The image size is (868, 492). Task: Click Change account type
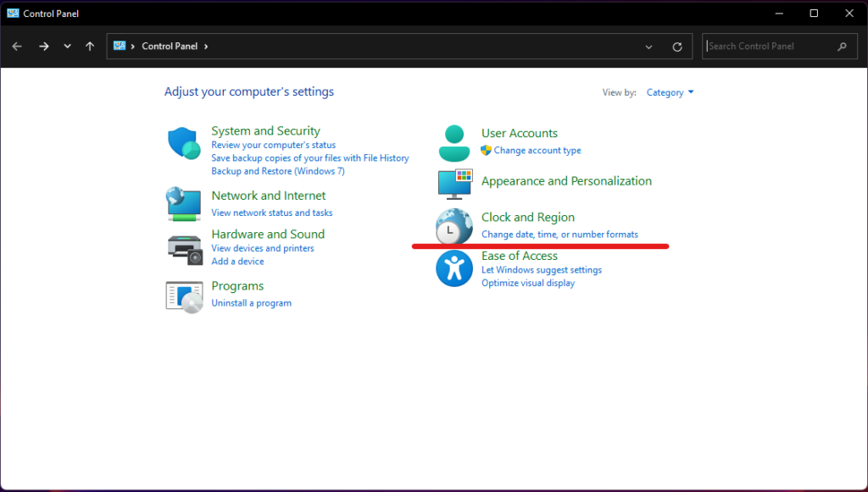(x=537, y=151)
